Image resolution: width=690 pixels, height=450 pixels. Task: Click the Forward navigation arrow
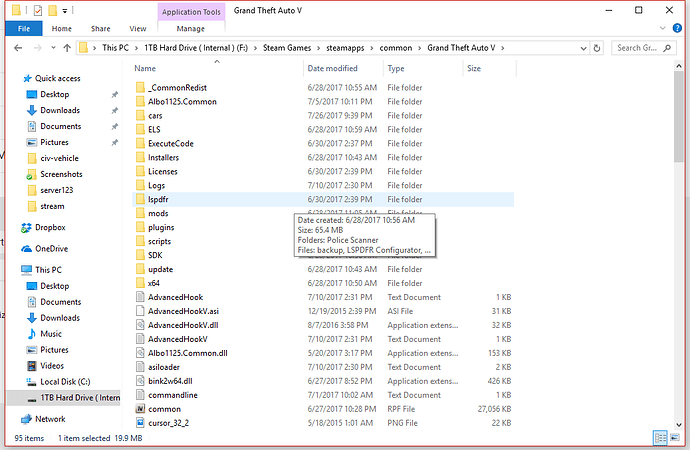37,48
